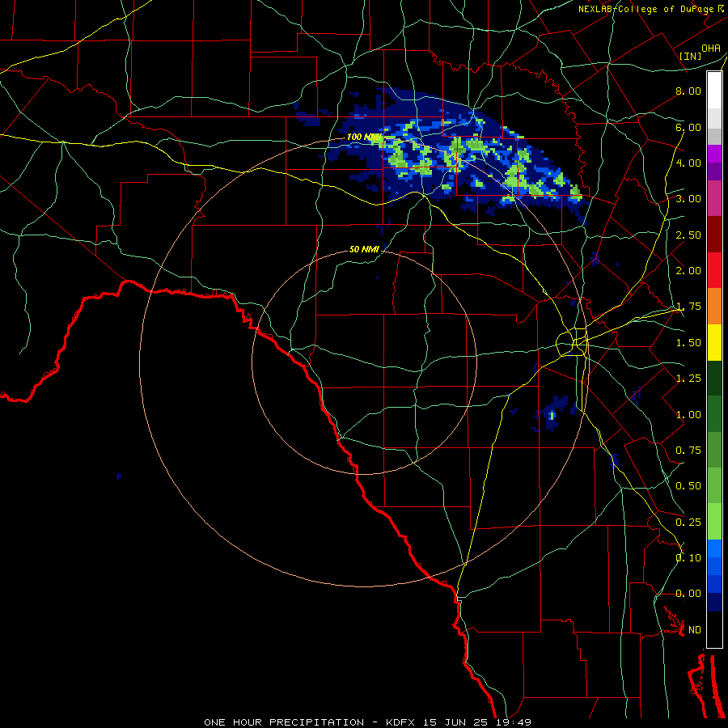Click the 2.00 legend value
This screenshot has height=728, width=728.
[x=688, y=271]
